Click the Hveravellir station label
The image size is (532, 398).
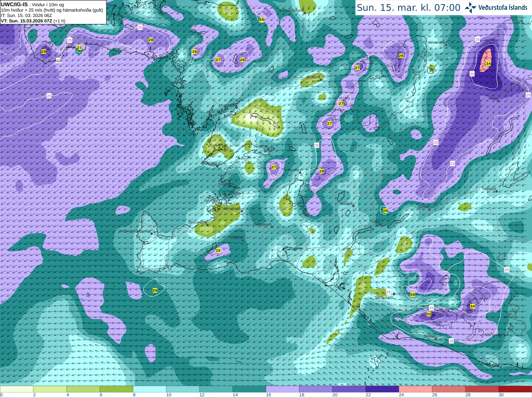click(x=436, y=42)
